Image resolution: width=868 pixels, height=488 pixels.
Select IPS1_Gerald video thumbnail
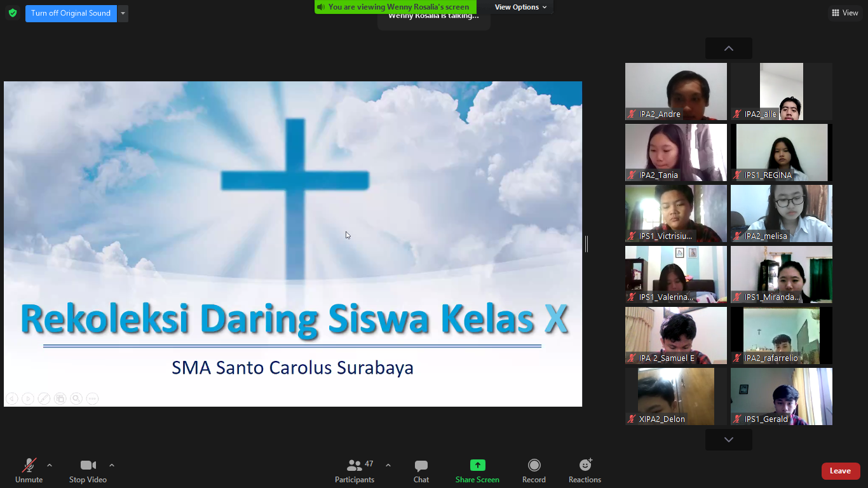point(782,396)
